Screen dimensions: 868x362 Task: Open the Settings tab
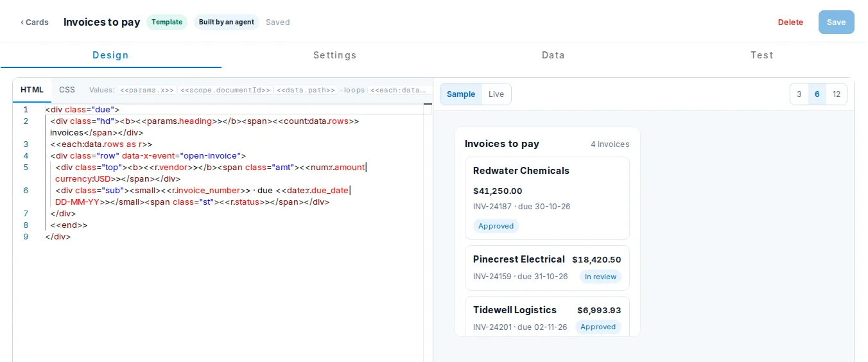[x=334, y=55]
